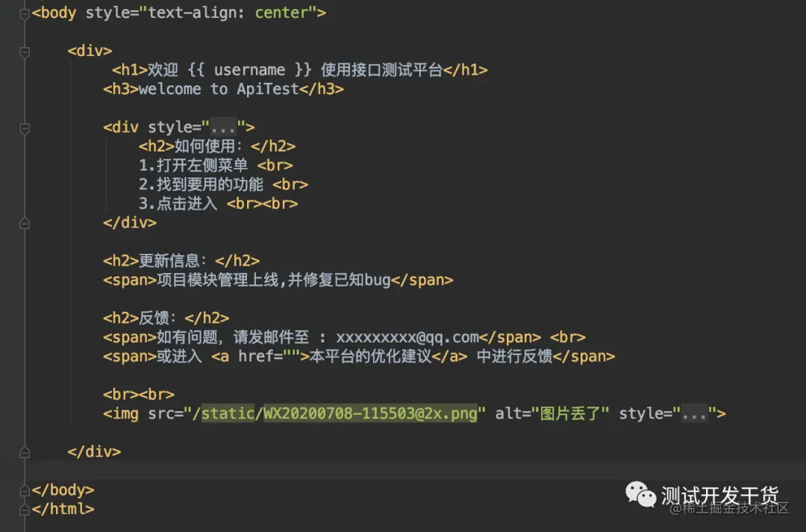Expand folded style value in img tag
806x532 pixels.
pos(694,413)
